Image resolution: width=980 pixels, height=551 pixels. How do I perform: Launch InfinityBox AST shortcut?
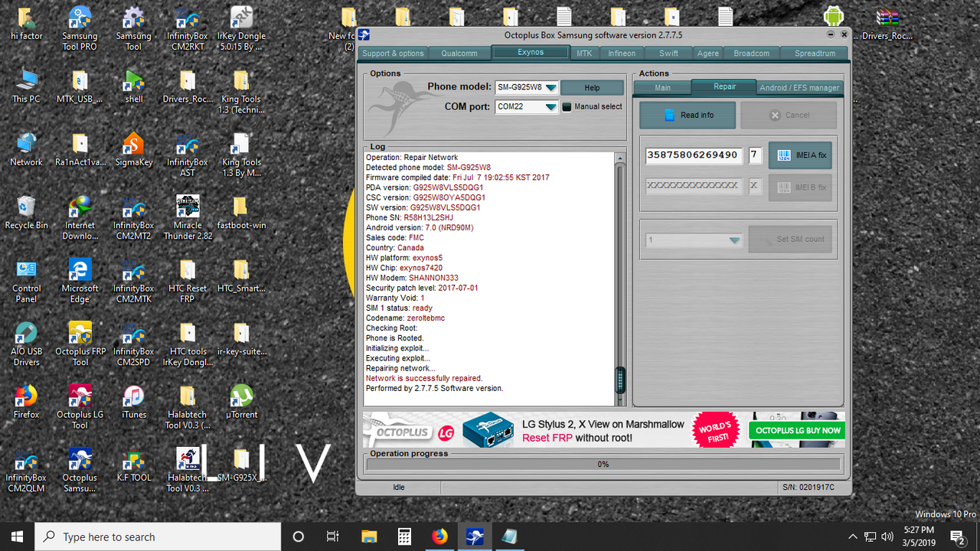[188, 155]
